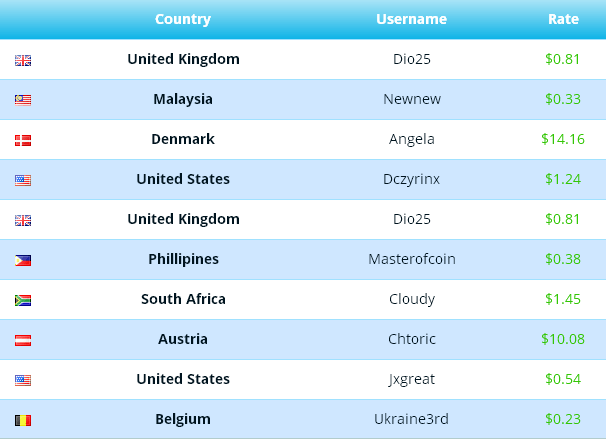Select the Country column header
Viewport: 606px width, 439px height.
click(183, 19)
